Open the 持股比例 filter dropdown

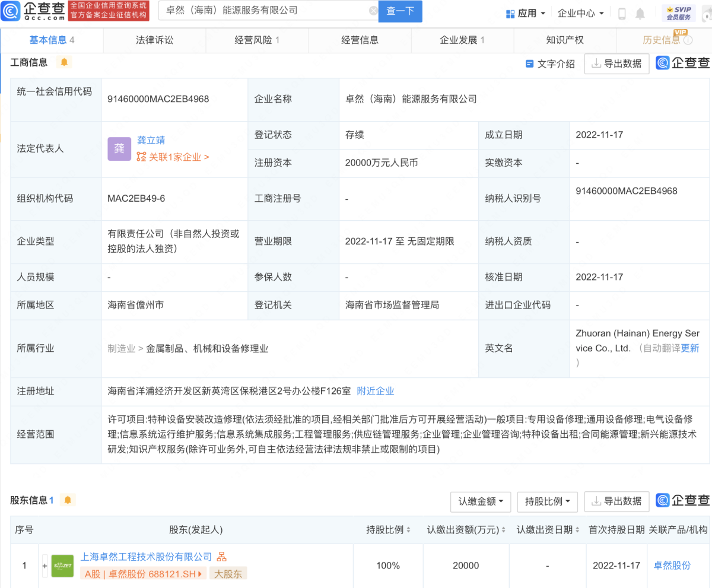point(548,501)
